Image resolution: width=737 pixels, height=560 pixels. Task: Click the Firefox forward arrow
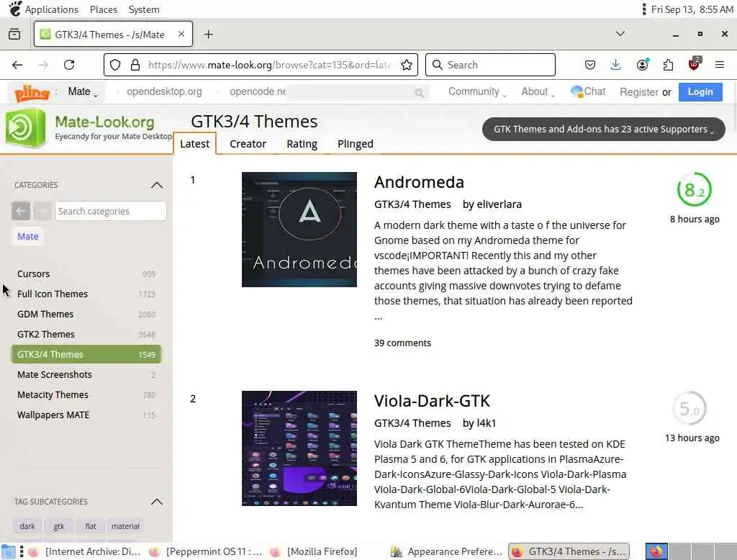click(43, 65)
